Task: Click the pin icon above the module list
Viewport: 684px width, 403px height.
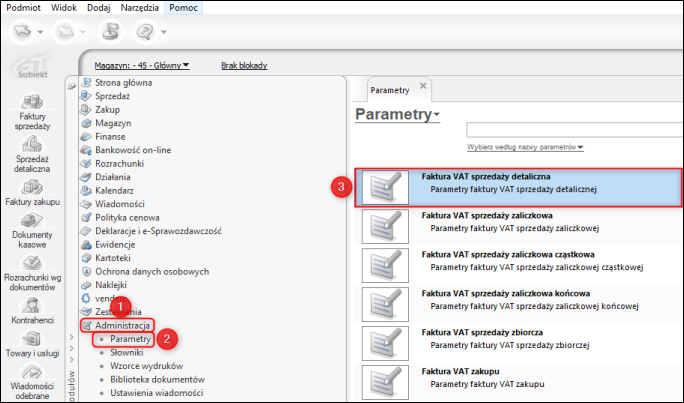Action: click(72, 86)
